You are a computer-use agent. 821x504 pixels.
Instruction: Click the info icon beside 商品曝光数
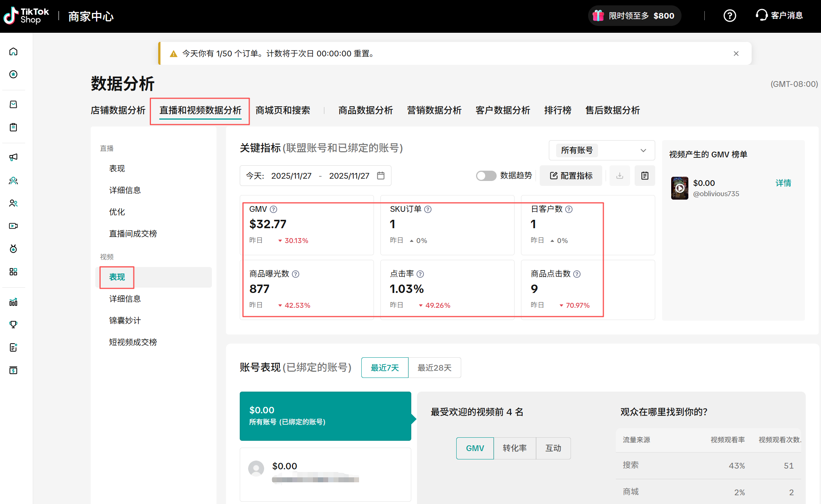tap(296, 274)
